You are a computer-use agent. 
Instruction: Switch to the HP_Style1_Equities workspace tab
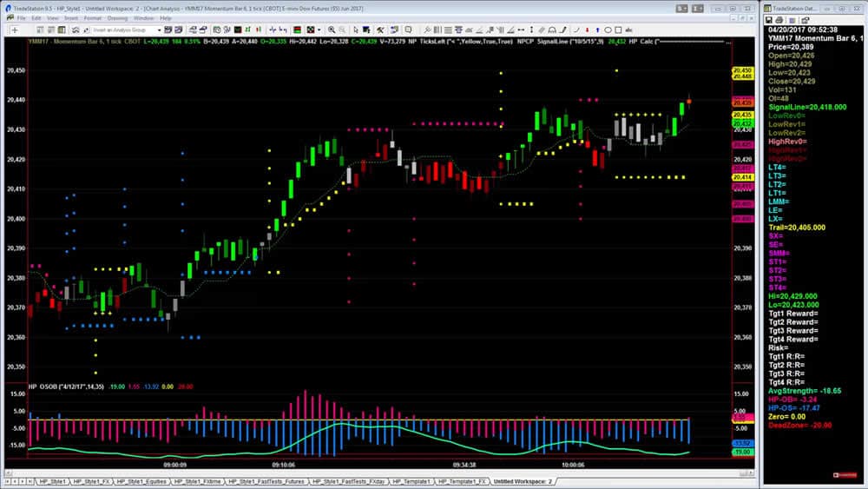coord(141,482)
